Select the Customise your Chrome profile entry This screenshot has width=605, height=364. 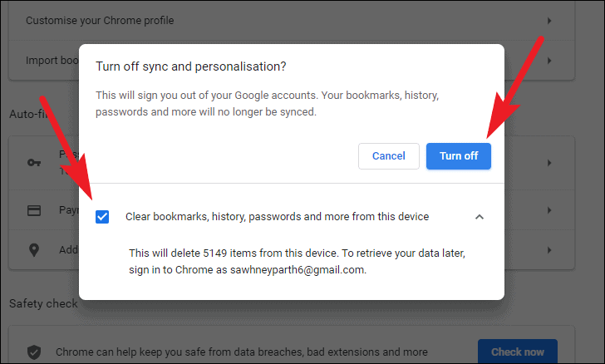(x=100, y=20)
